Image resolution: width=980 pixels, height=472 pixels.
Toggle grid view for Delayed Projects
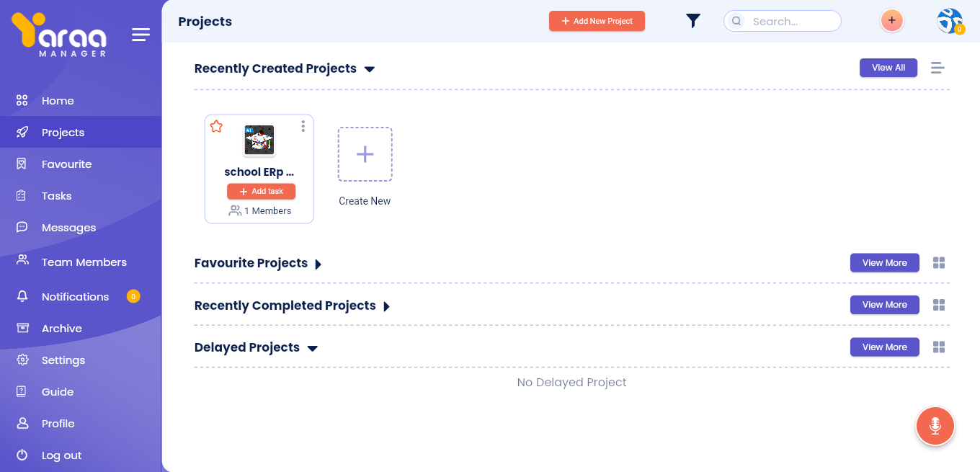[938, 347]
